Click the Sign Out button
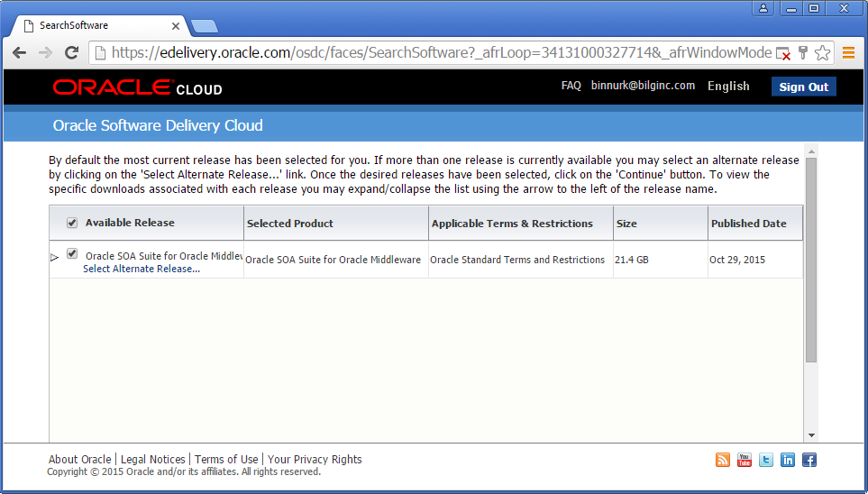 coord(803,87)
